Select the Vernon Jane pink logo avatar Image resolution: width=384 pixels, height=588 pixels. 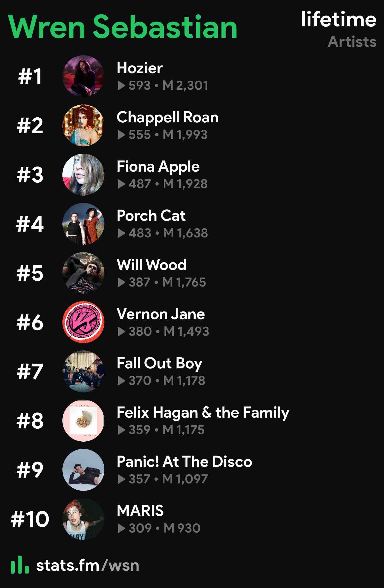[83, 322]
